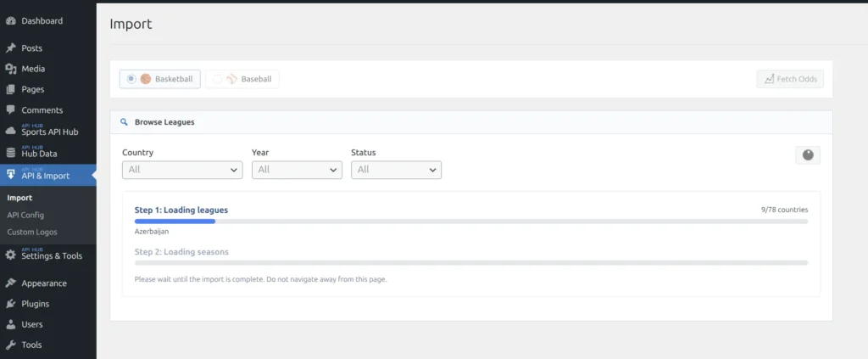The height and width of the screenshot is (359, 868).
Task: Open Hub Data menu item
Action: click(x=48, y=153)
